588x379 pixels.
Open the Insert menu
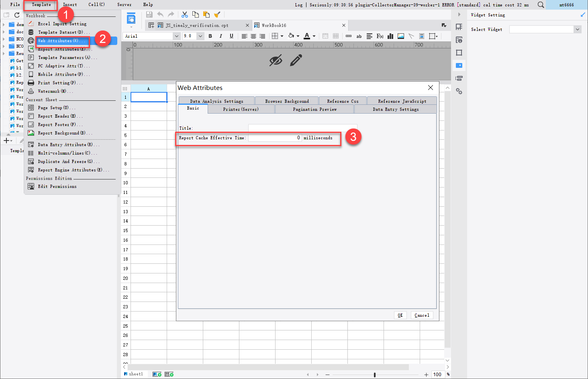[70, 4]
